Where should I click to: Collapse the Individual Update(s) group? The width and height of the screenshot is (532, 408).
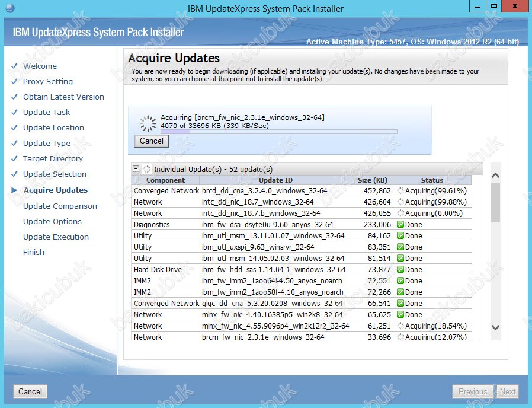136,169
